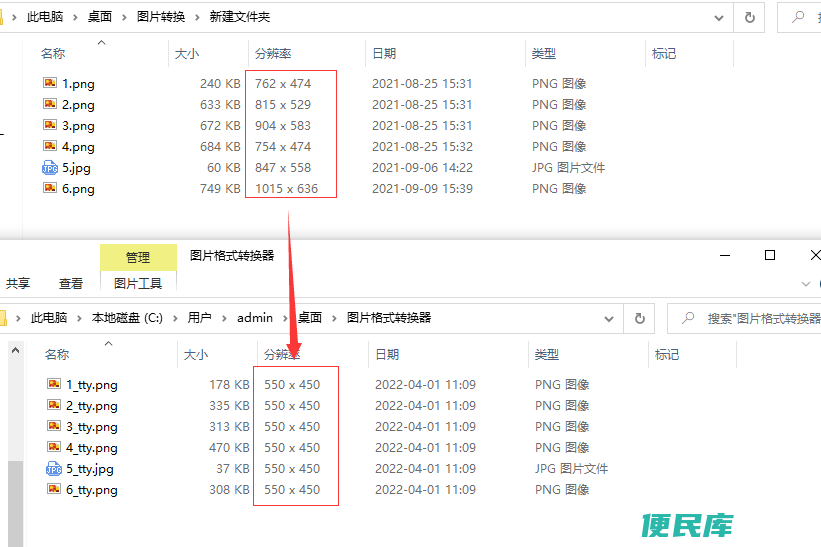Sort by 类型 column in lower window
The width and height of the screenshot is (821, 547).
[x=547, y=354]
